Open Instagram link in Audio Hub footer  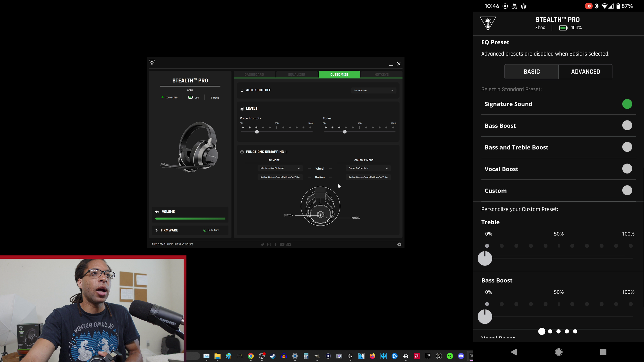[x=269, y=244]
